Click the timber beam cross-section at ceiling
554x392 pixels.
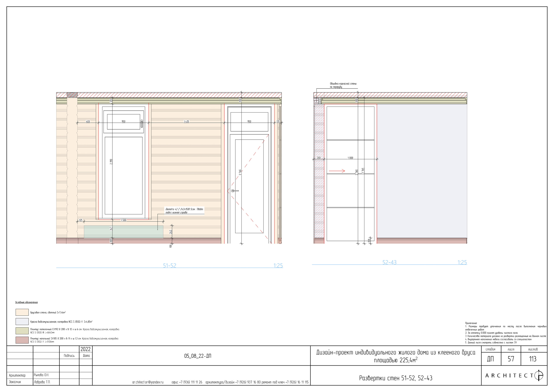coord(72,95)
